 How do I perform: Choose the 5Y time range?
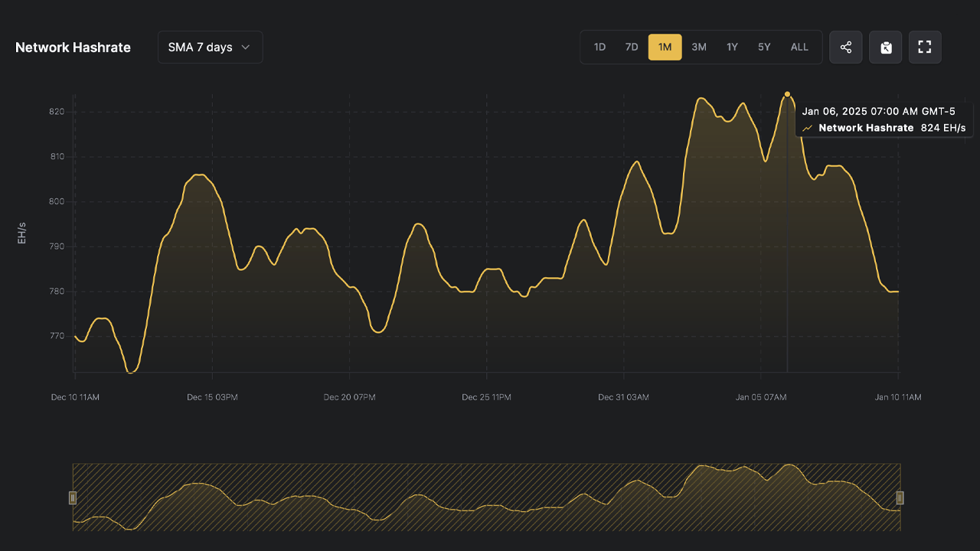click(x=764, y=47)
